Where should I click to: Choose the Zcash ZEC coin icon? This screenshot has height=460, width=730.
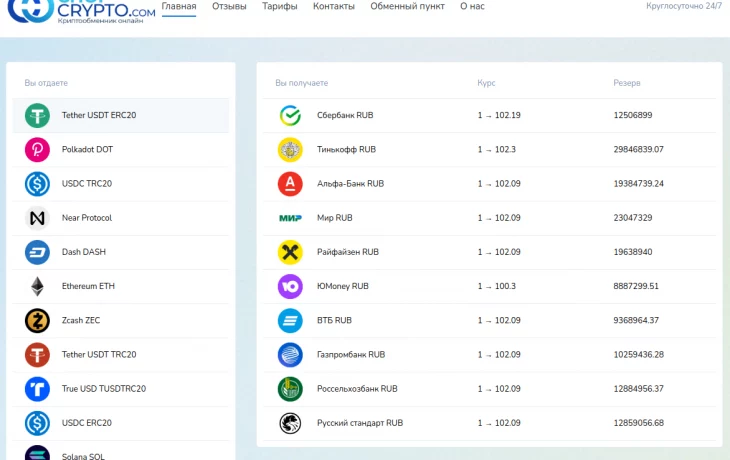[37, 320]
